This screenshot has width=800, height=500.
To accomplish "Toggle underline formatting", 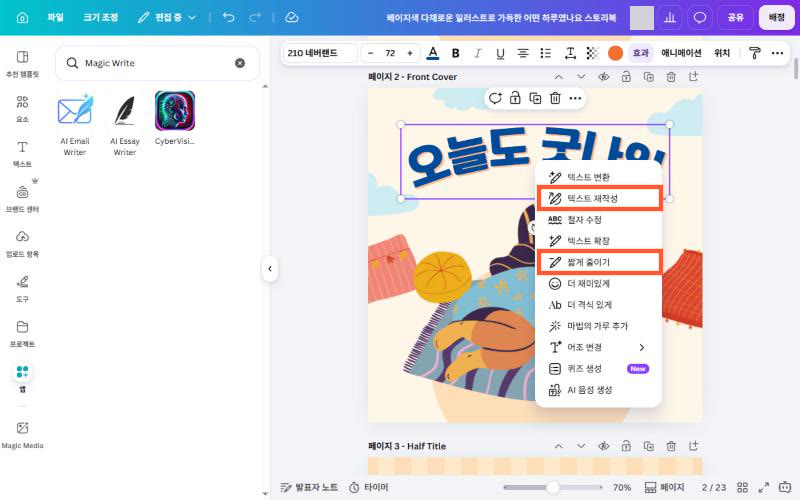I will tap(500, 53).
